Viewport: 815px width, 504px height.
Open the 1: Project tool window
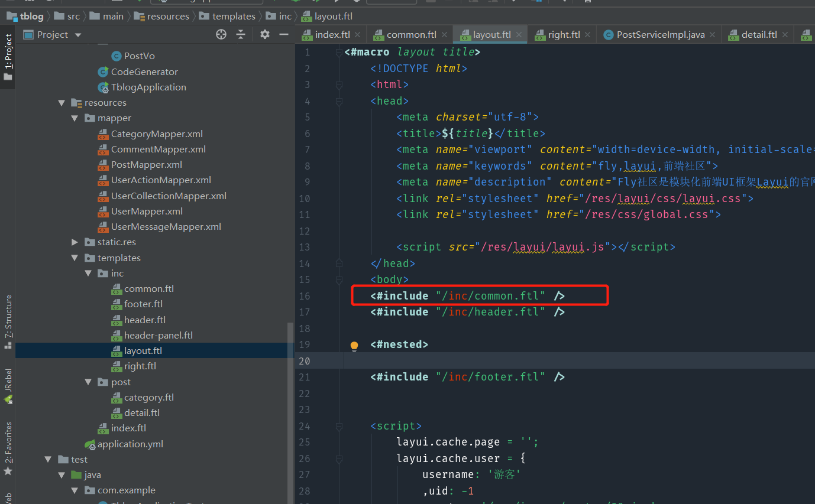point(8,57)
